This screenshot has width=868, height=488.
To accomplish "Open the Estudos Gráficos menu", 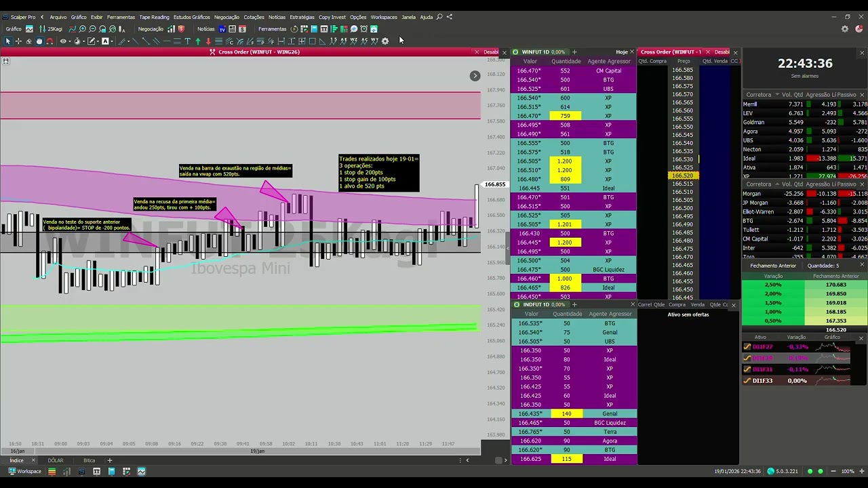I will (192, 17).
